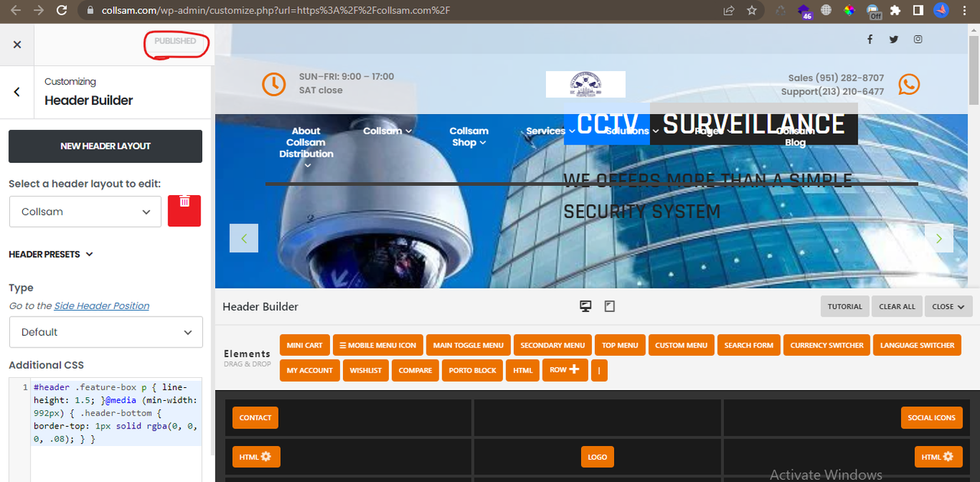Clear all header builder elements

[x=897, y=306]
